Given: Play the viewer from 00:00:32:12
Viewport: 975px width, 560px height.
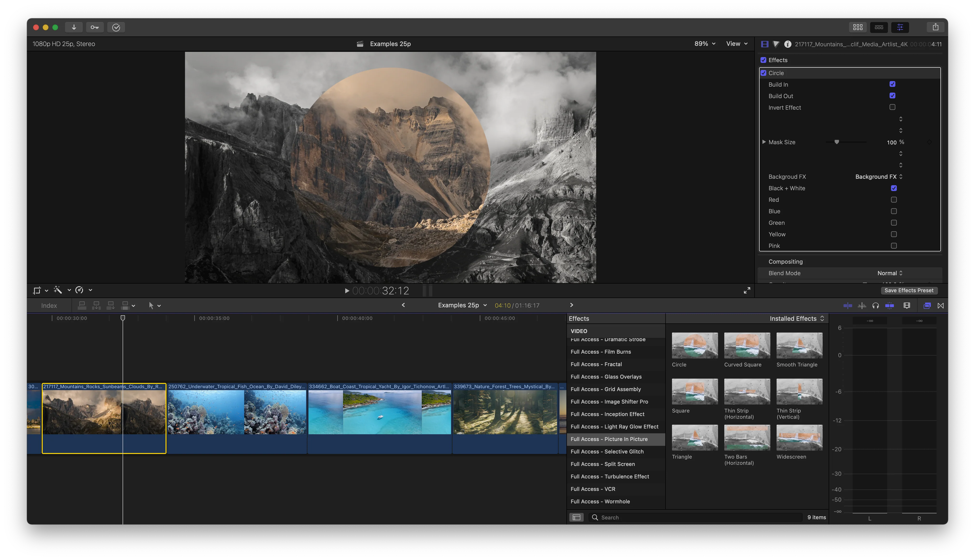Looking at the screenshot, I should click(347, 291).
